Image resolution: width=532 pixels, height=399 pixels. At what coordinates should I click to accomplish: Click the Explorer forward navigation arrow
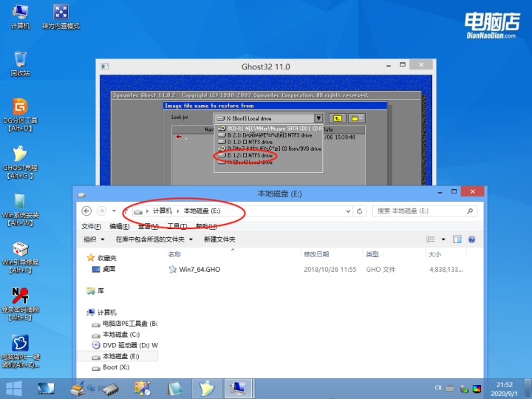(101, 211)
